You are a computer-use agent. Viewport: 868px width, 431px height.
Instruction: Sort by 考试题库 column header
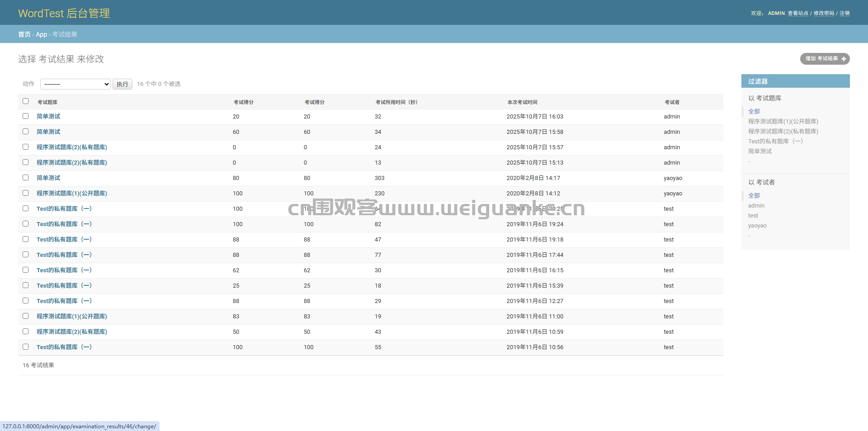(47, 102)
